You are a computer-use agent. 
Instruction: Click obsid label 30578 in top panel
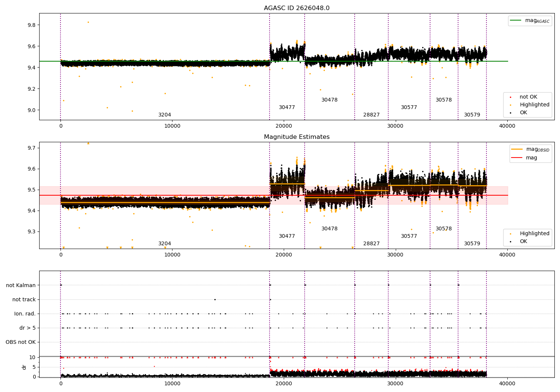(444, 100)
